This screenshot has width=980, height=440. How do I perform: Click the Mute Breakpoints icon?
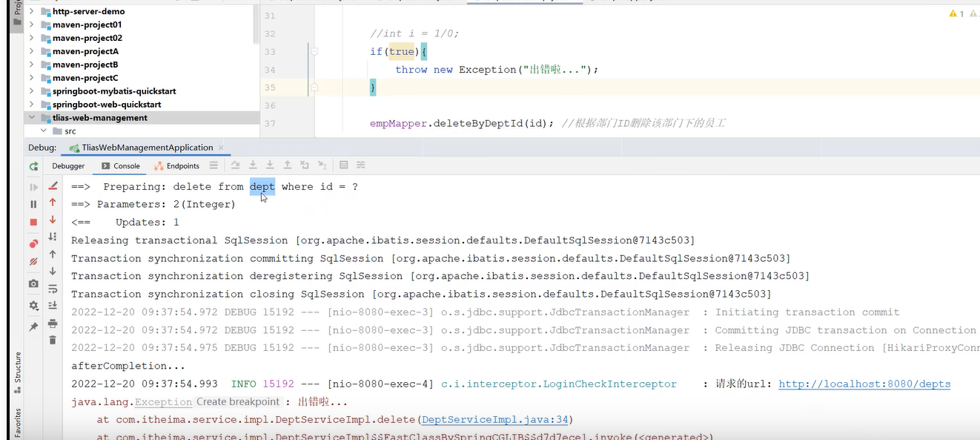(33, 260)
